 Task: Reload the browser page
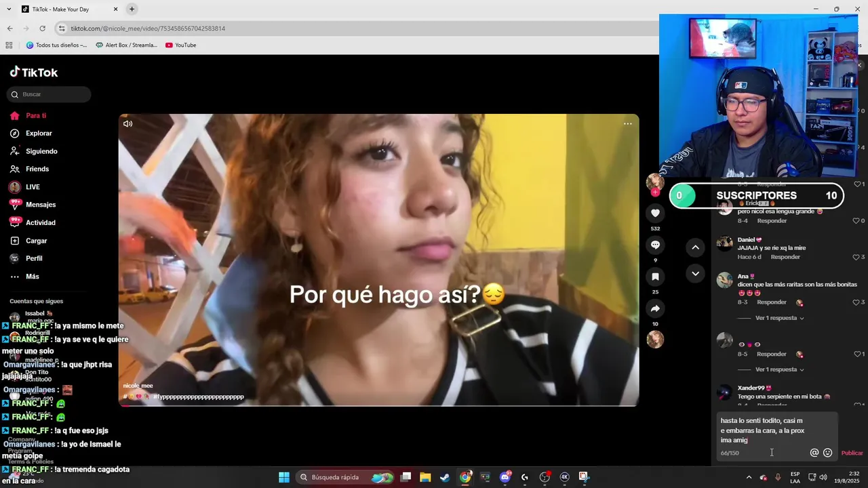coord(42,28)
